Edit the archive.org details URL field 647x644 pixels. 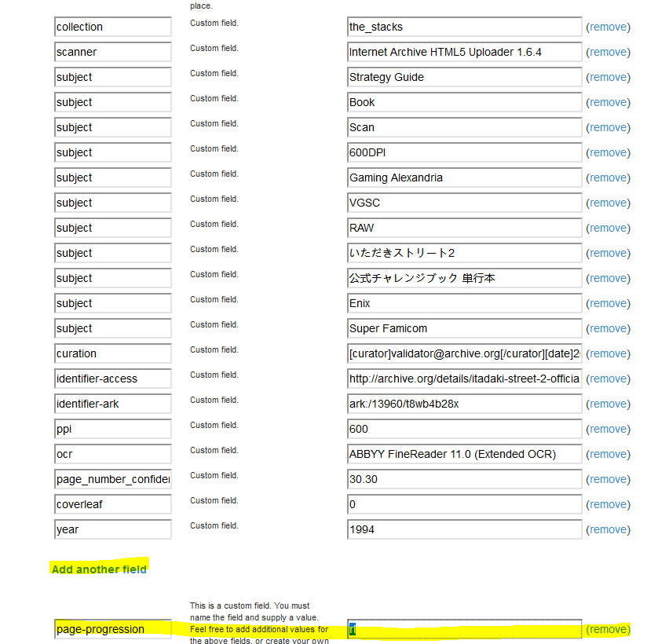click(465, 379)
